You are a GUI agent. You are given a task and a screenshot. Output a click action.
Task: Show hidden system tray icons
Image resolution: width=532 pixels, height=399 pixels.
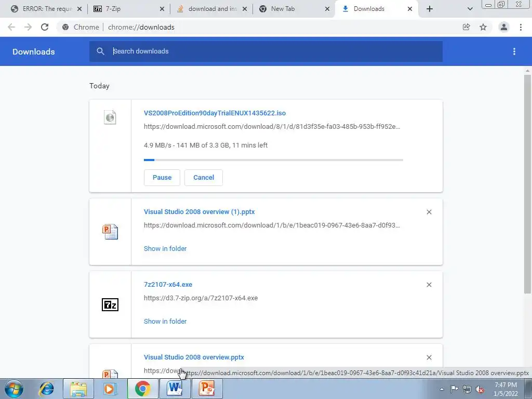442,389
